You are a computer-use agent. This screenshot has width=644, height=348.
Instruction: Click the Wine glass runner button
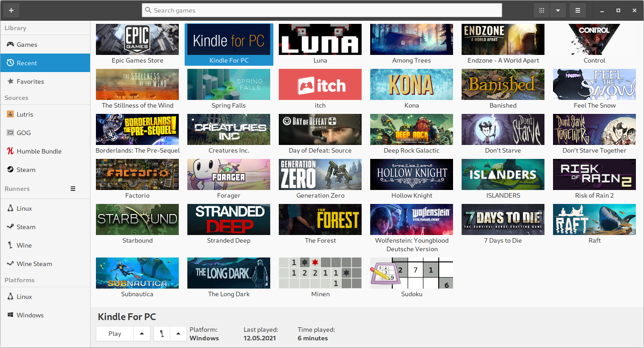(162, 334)
